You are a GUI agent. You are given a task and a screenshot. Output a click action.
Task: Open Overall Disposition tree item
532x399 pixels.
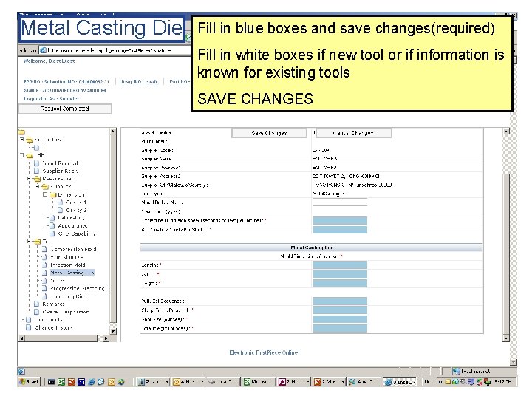pos(66,312)
